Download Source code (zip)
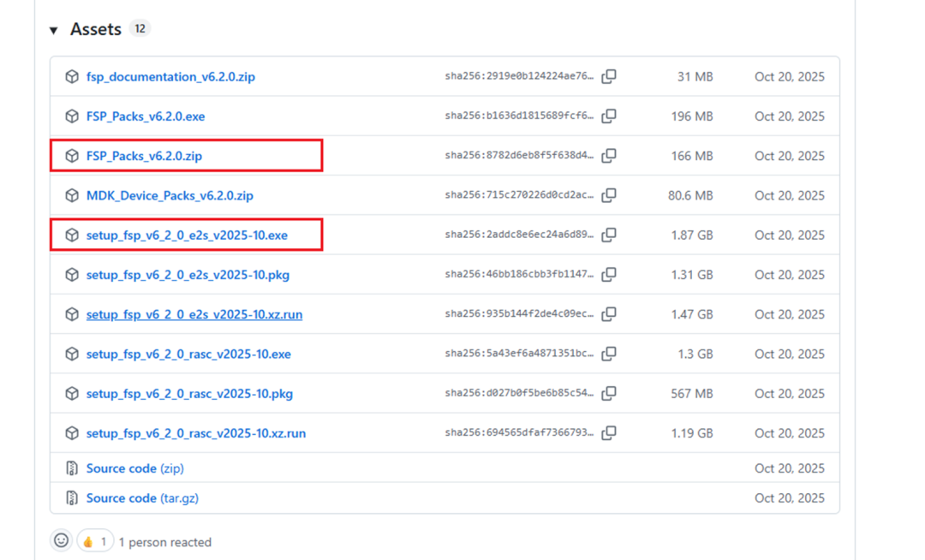Image resolution: width=925 pixels, height=560 pixels. tap(134, 468)
